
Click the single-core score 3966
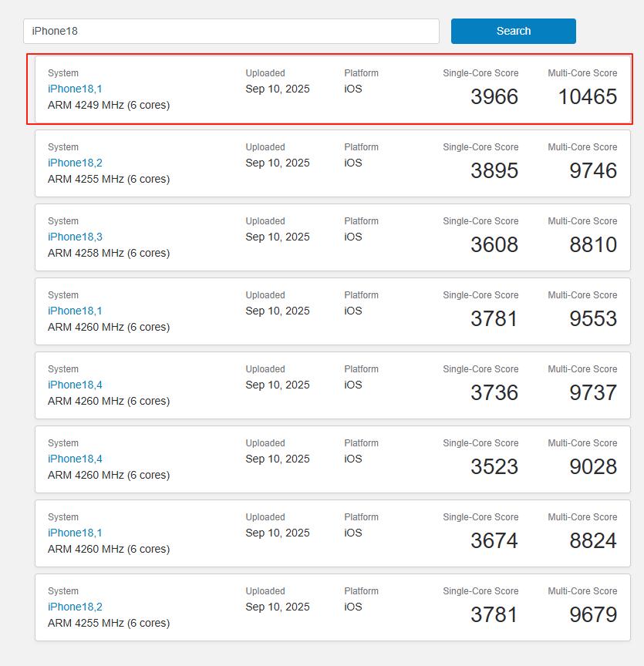coord(494,97)
